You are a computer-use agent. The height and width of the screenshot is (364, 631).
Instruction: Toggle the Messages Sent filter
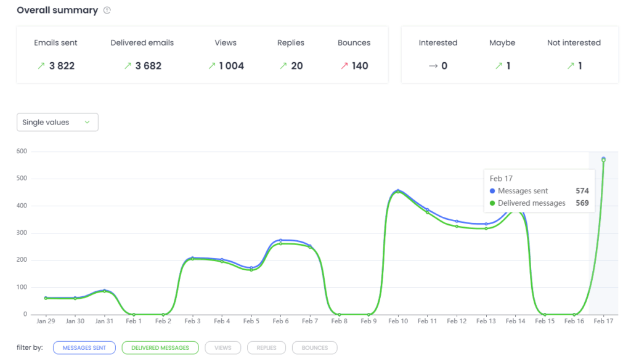click(84, 348)
